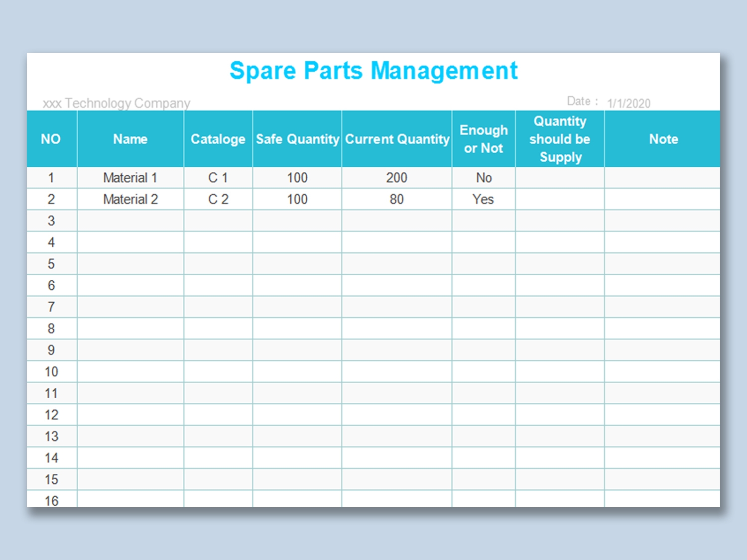Select the Current Quantity column header
Screen dimensions: 747x560
[396, 139]
